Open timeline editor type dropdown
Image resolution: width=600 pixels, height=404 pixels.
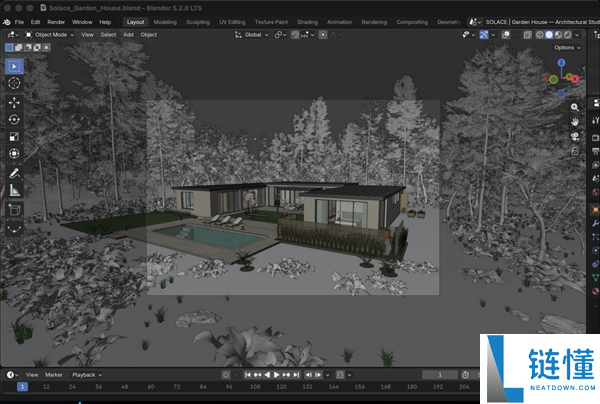[x=13, y=375]
